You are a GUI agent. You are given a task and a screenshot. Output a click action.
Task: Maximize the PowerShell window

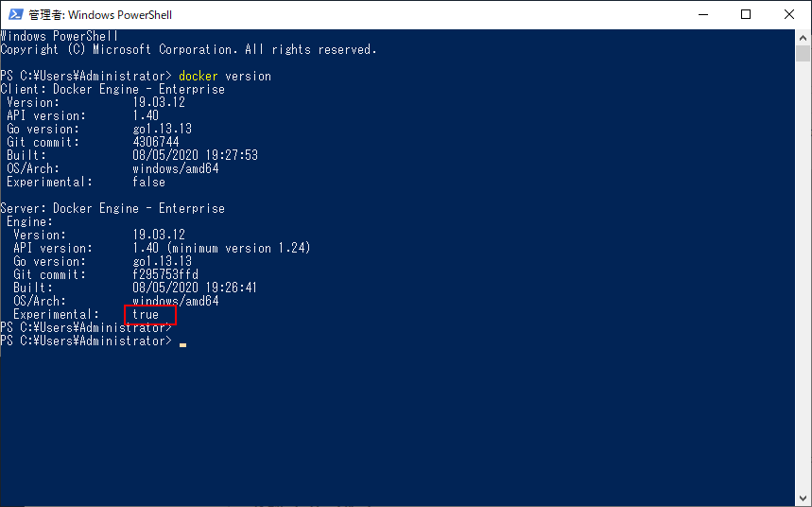pyautogui.click(x=746, y=14)
